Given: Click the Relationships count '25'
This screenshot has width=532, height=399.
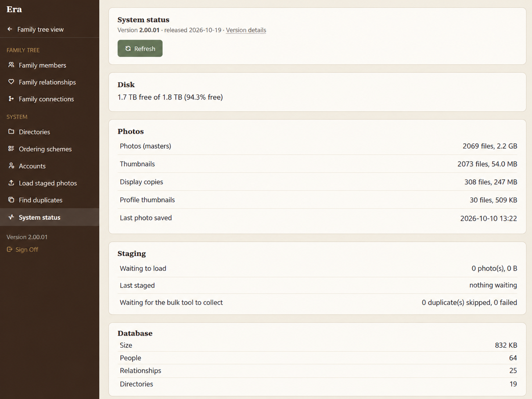Looking at the screenshot, I should pyautogui.click(x=513, y=371).
